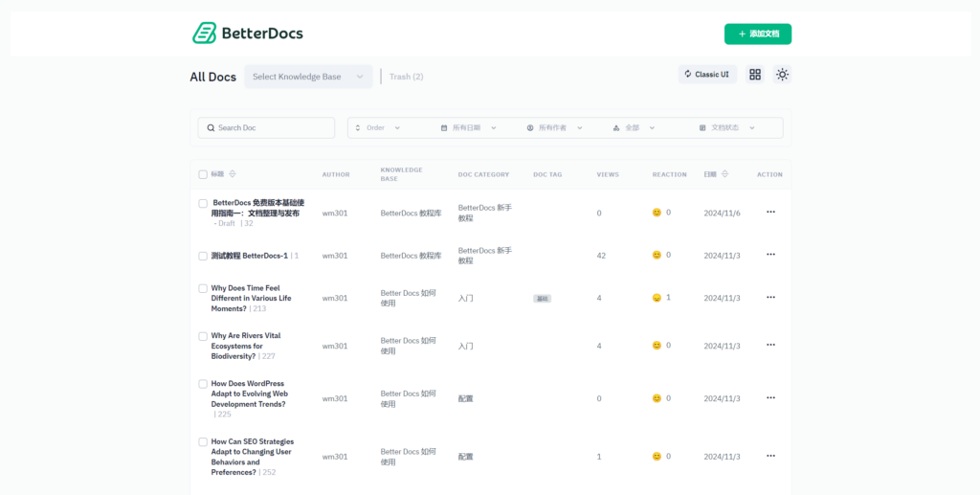Click the DOC CATEGORY column header
Viewport: 980px width, 495px height.
pos(483,174)
